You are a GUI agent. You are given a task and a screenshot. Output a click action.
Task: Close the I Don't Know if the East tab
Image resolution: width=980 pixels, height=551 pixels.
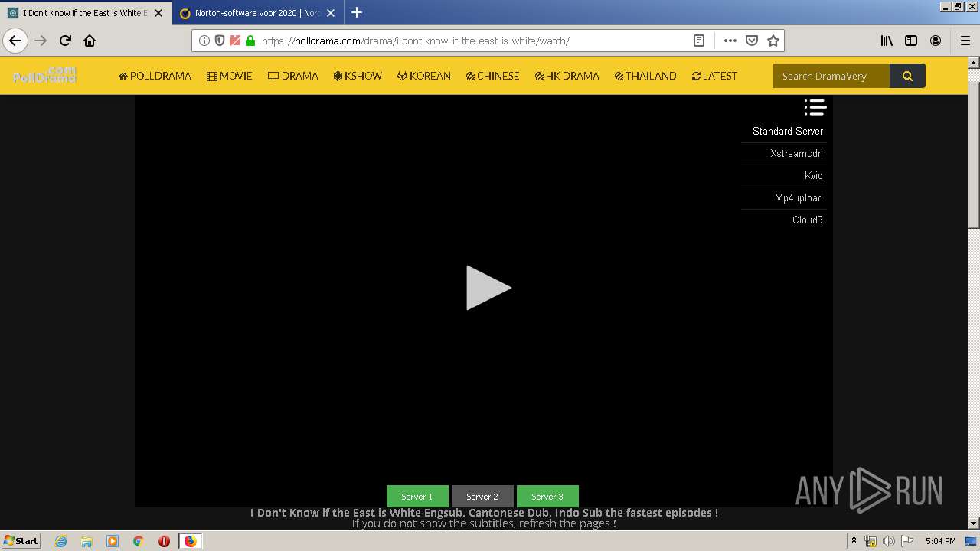[158, 13]
